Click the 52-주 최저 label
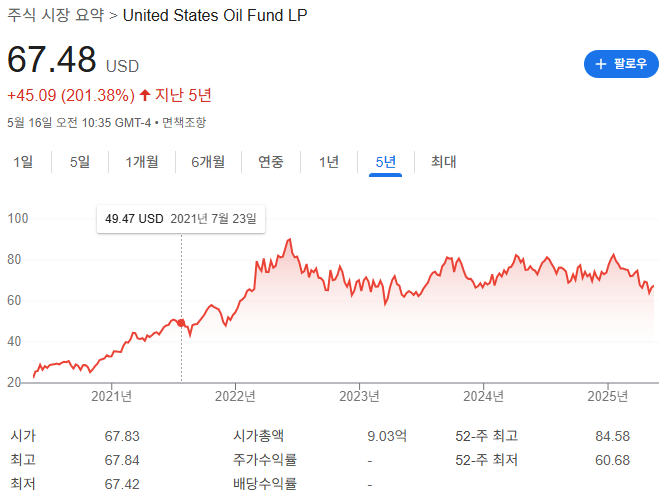Image resolution: width=672 pixels, height=499 pixels. tap(486, 460)
